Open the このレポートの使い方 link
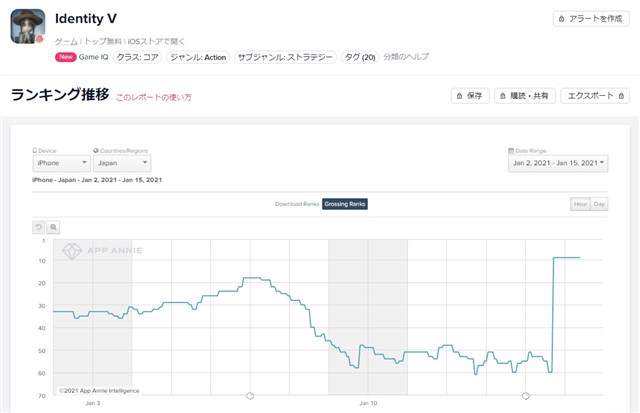The width and height of the screenshot is (640, 413). 154,97
